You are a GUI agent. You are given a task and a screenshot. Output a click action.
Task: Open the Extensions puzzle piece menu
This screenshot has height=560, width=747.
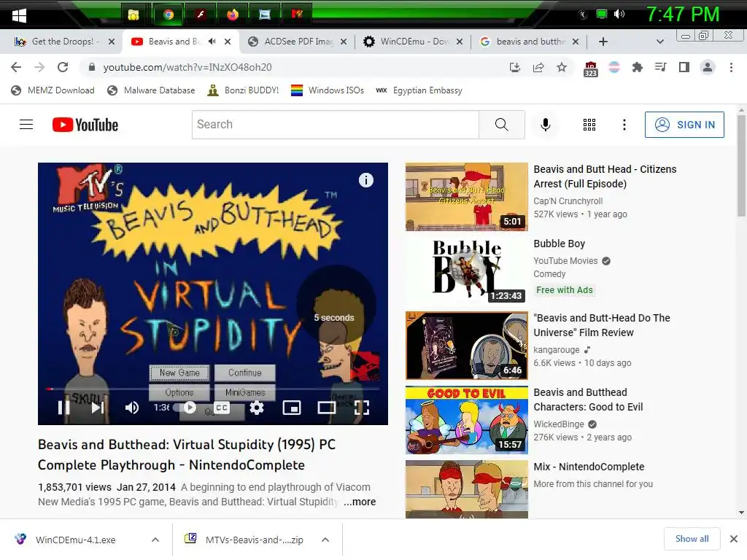click(x=637, y=67)
